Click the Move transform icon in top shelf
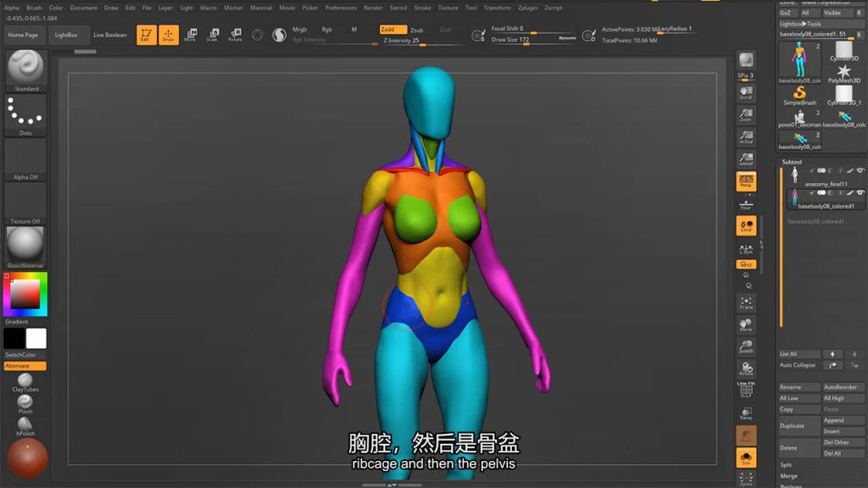 tap(190, 35)
